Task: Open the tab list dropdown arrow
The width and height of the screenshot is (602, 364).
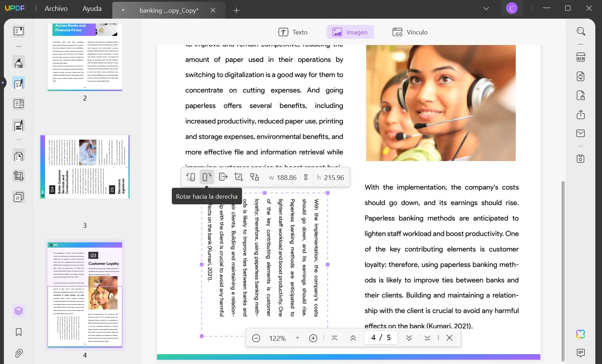Action: point(123,10)
